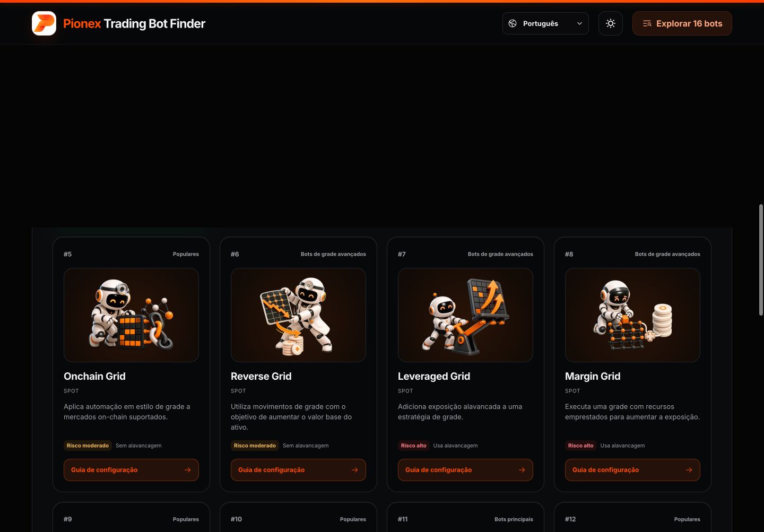Click the #8 card number
Image resolution: width=764 pixels, height=532 pixels.
click(x=569, y=254)
